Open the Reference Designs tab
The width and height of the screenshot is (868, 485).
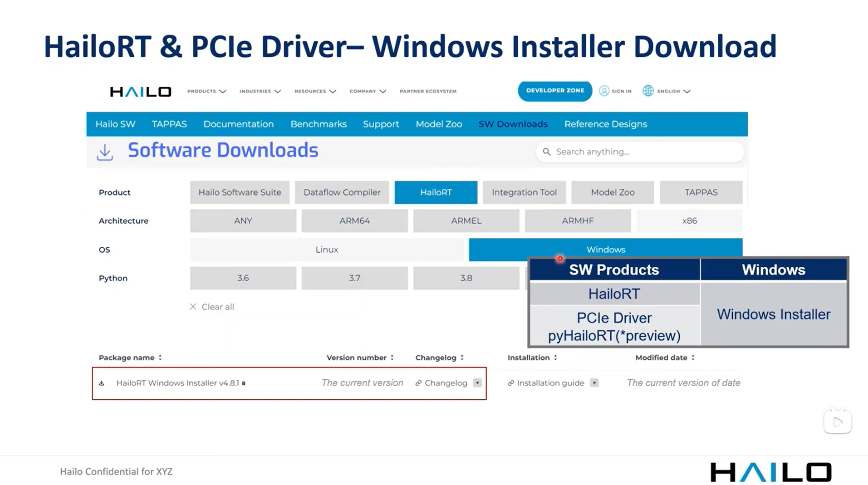pyautogui.click(x=605, y=124)
